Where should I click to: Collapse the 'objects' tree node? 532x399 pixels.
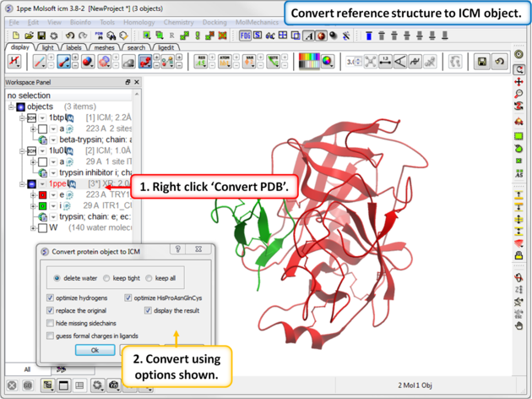click(x=12, y=107)
